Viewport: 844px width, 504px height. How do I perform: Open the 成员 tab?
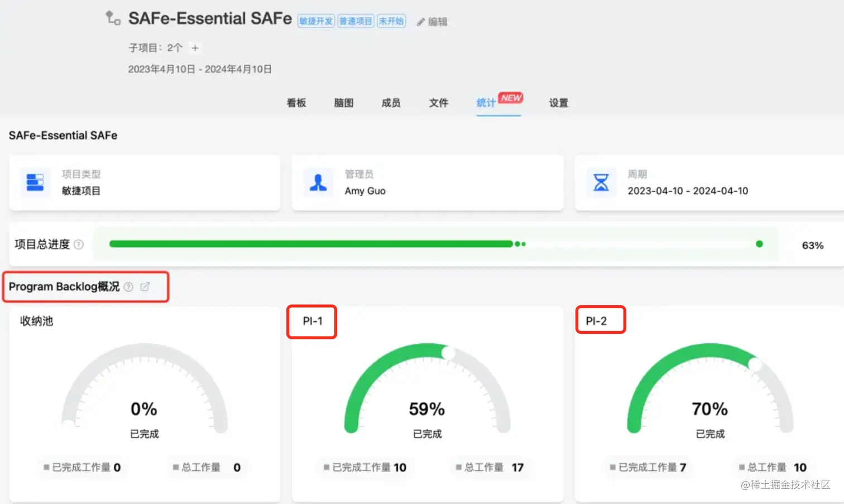[391, 103]
